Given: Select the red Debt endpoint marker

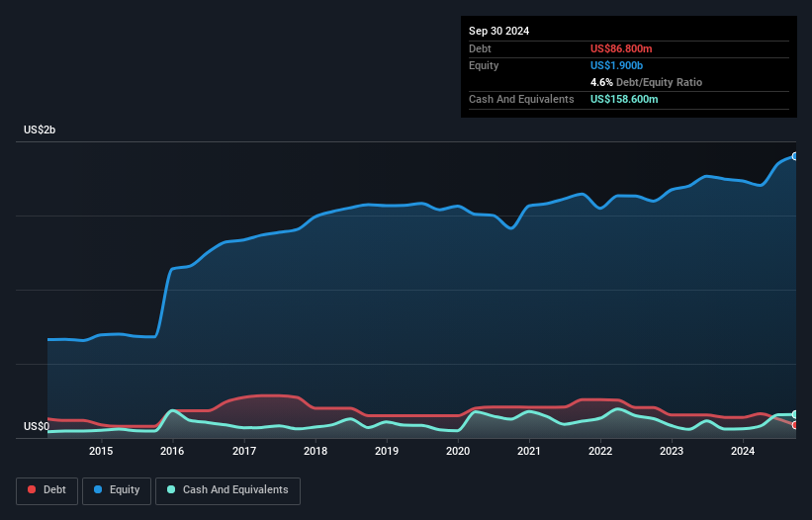Looking at the screenshot, I should [795, 425].
